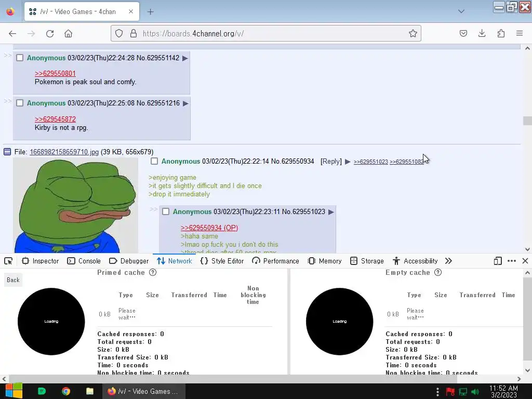Follow quote link >>629545872

click(55, 119)
